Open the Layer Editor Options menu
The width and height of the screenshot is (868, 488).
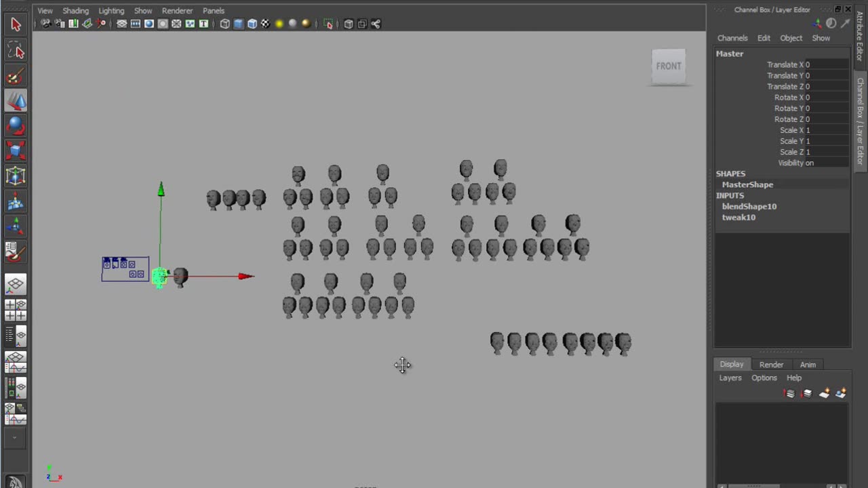coord(764,378)
